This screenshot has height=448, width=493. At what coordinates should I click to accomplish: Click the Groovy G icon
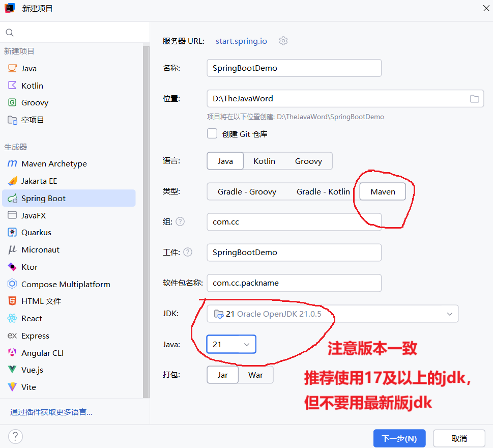[x=12, y=102]
